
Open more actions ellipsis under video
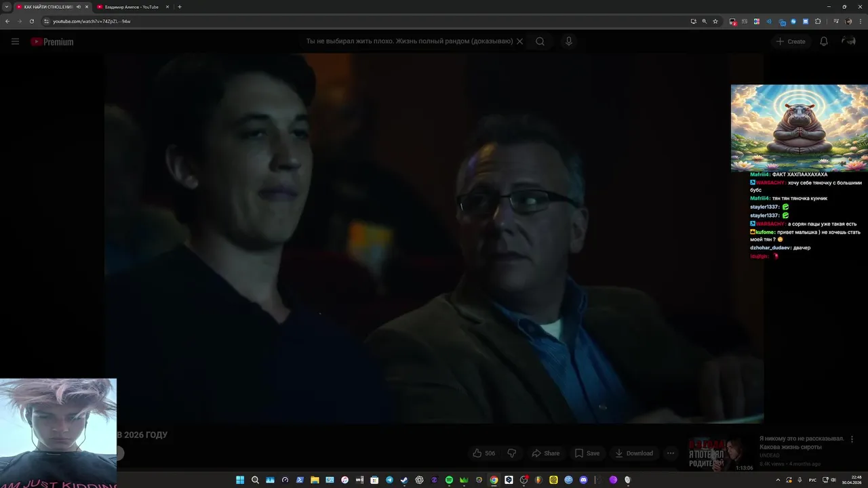click(671, 453)
